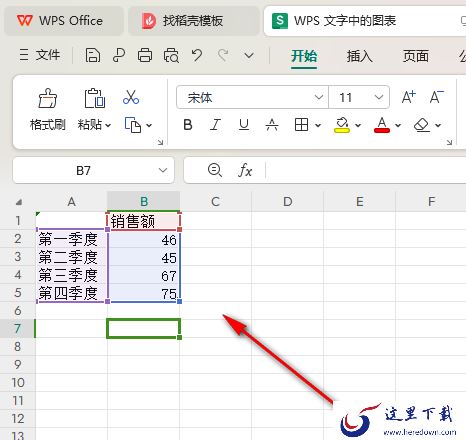Switch to the 插入 ribbon tab
This screenshot has height=440, width=466.
pyautogui.click(x=359, y=56)
